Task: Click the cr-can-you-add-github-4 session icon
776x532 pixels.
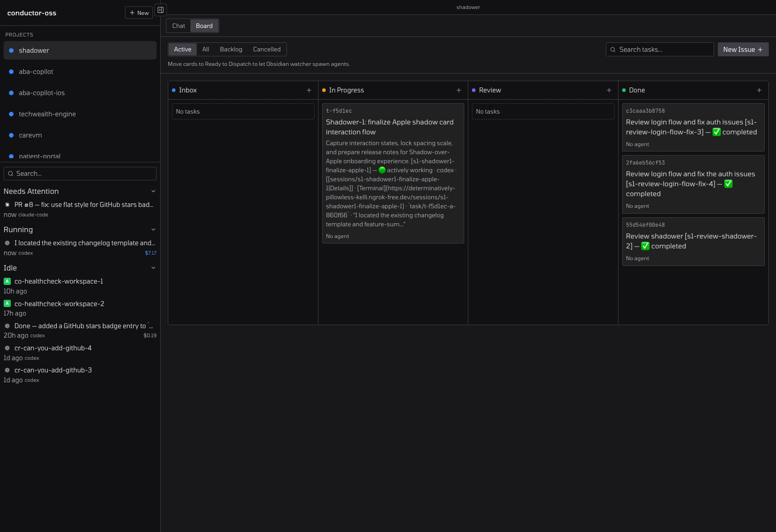Action: 7,348
